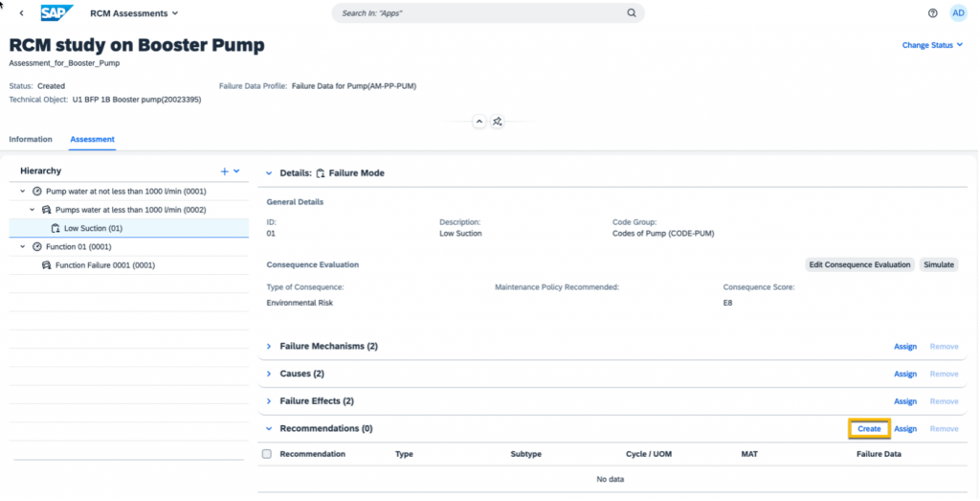Tick the select-all checkbox in Recommendations table
This screenshot has height=501, width=980.
[x=267, y=454]
